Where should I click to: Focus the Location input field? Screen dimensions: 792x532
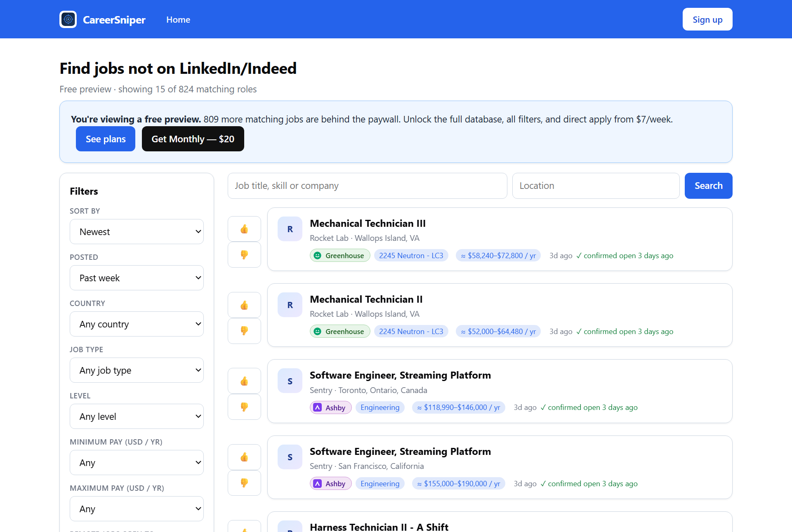(x=596, y=186)
